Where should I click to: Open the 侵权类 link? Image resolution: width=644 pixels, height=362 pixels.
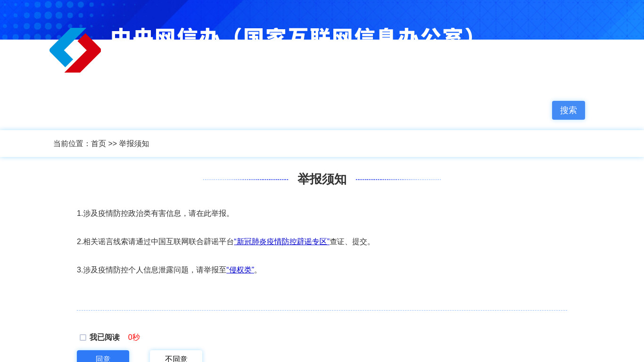(x=240, y=270)
